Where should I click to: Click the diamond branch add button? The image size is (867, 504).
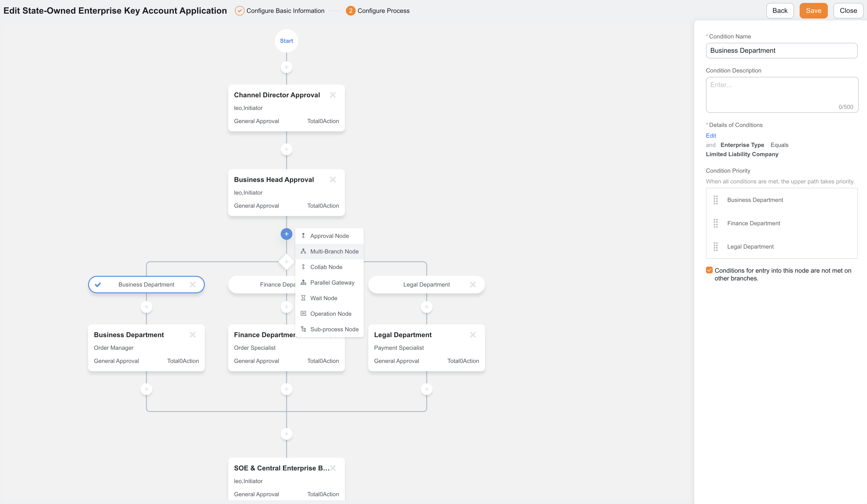click(286, 261)
